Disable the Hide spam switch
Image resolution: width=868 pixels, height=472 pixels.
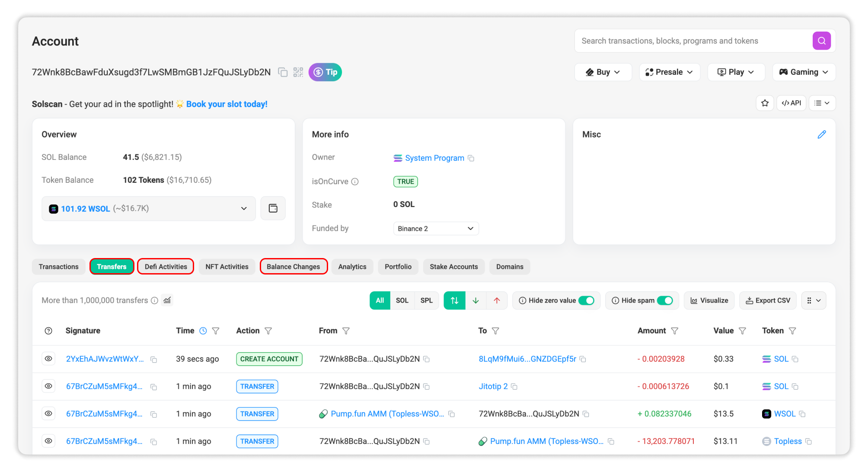(665, 300)
